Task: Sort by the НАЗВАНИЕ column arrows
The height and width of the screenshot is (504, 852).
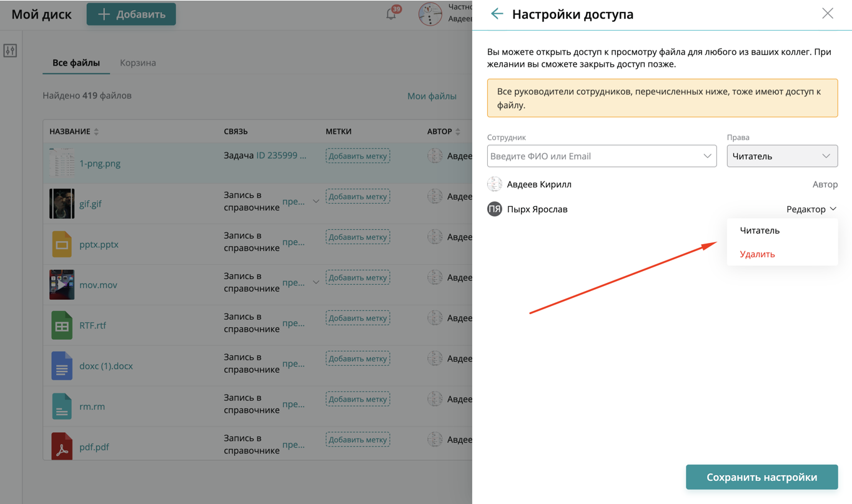Action: [96, 132]
